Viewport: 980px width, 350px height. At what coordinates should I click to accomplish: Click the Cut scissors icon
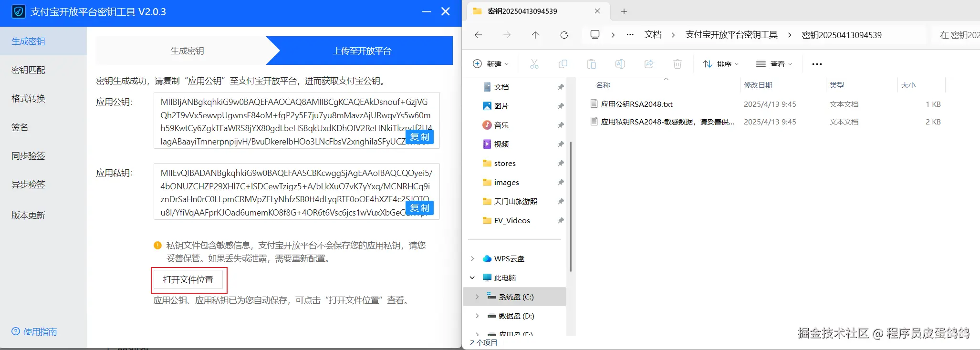click(534, 64)
